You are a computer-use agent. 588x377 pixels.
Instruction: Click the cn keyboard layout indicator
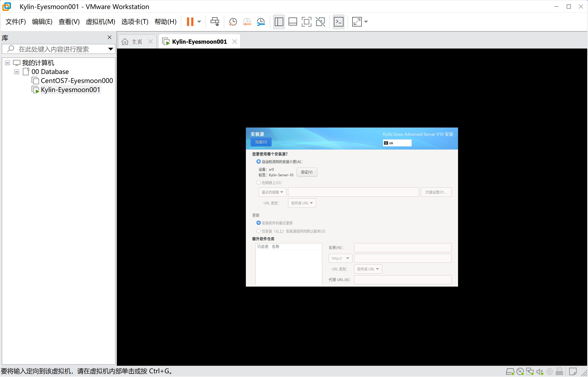[x=397, y=143]
